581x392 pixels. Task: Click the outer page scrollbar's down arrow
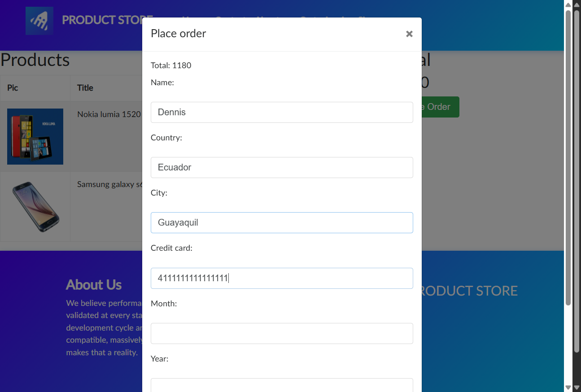pos(577,387)
